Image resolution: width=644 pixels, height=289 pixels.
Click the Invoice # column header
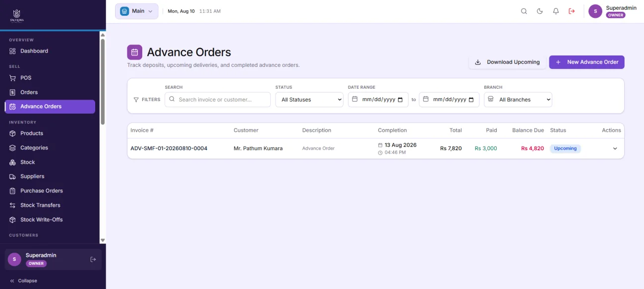pos(142,130)
